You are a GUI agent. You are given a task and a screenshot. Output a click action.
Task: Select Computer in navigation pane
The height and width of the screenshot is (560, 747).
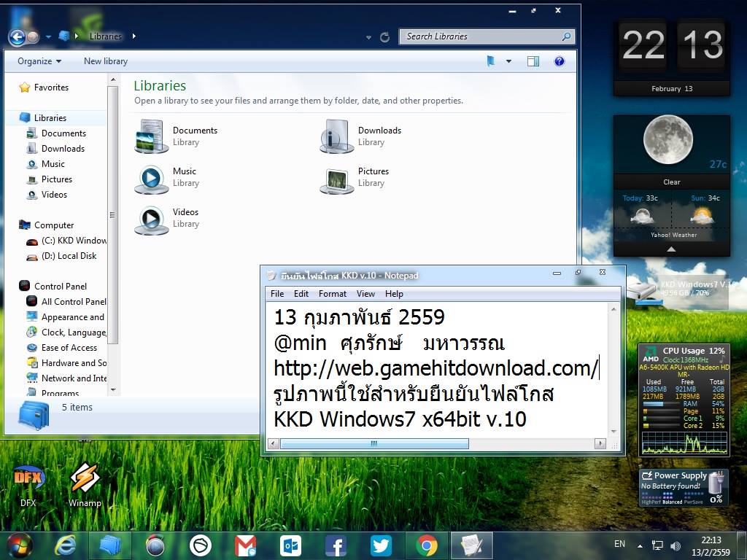point(54,225)
